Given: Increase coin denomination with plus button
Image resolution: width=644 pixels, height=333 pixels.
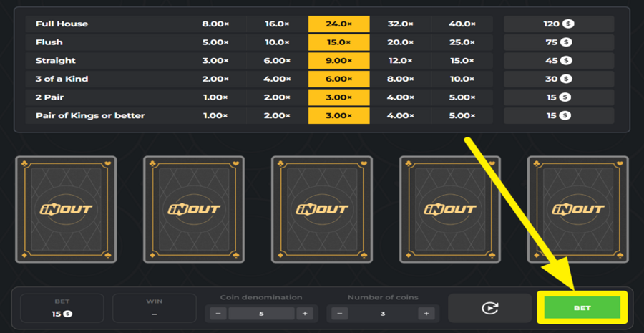Looking at the screenshot, I should coord(305,314).
